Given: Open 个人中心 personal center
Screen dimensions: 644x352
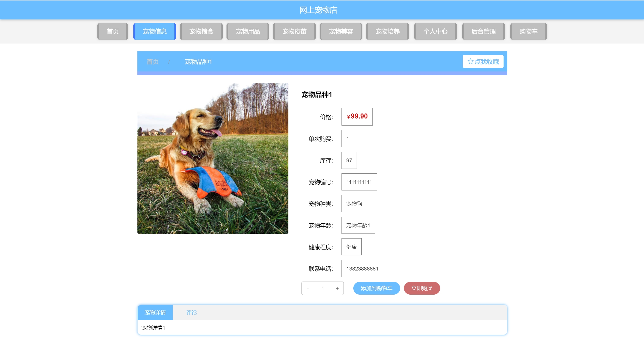Looking at the screenshot, I should pos(435,31).
